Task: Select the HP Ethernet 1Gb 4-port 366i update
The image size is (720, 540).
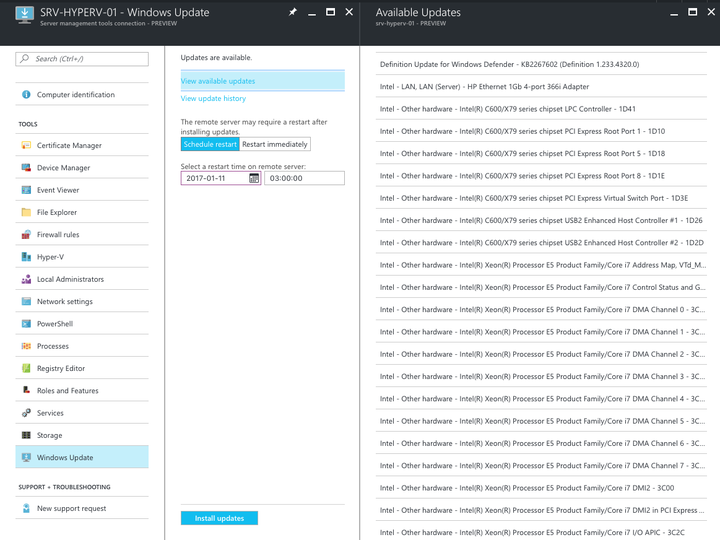Action: 541,86
